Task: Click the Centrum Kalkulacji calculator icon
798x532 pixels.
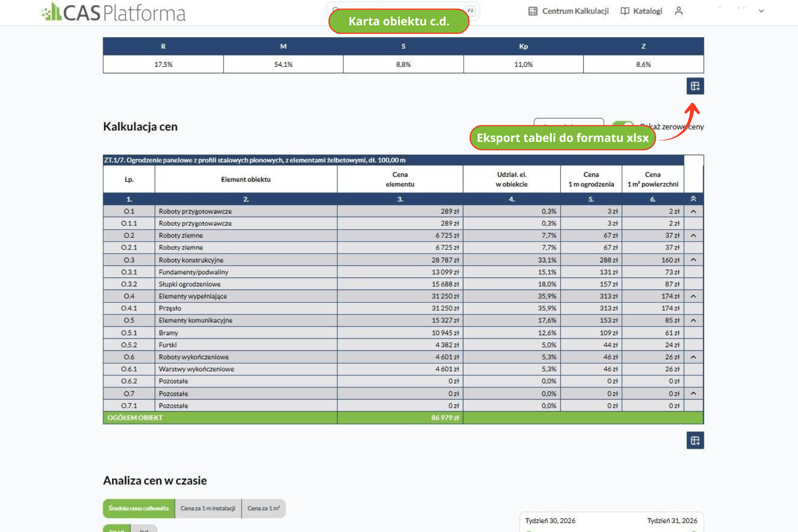Action: (x=533, y=11)
